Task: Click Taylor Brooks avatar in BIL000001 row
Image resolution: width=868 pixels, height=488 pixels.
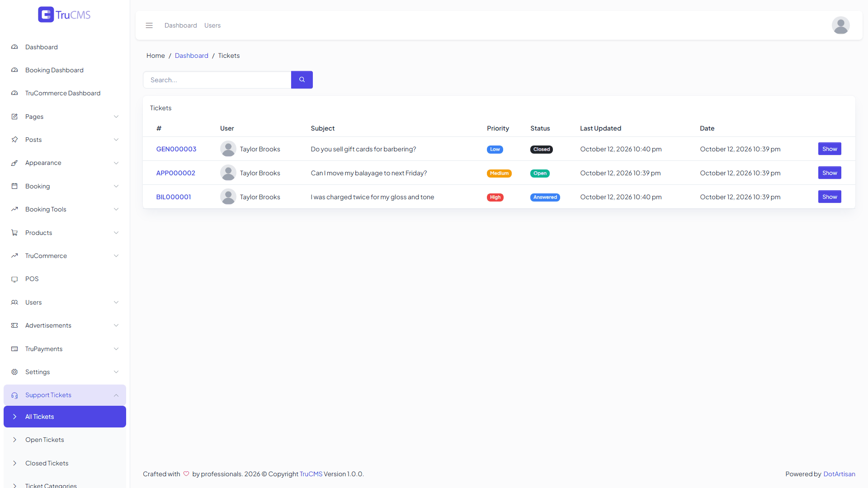Action: click(x=228, y=197)
